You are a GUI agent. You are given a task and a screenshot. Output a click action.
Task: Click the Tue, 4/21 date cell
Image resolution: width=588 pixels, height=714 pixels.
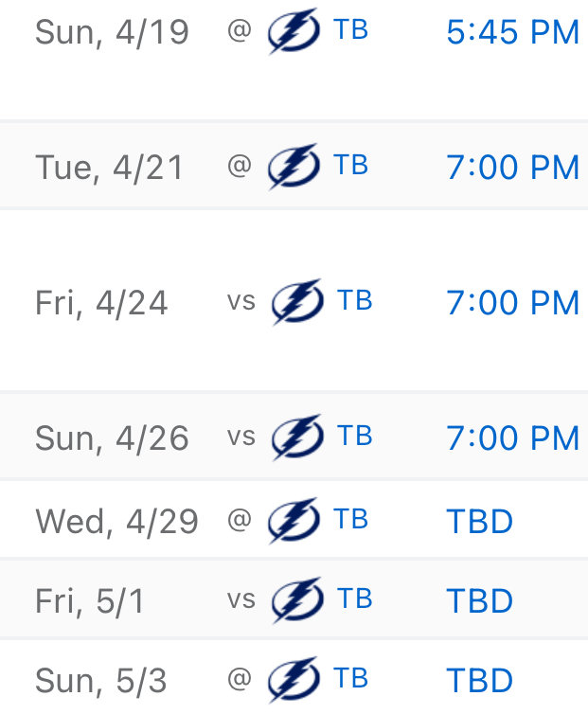(109, 168)
